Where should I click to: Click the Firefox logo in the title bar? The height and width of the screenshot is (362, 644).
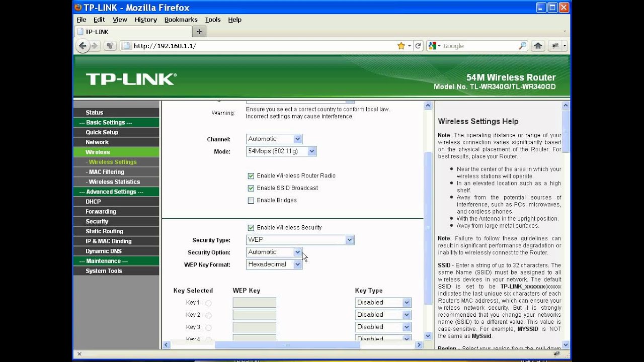78,8
